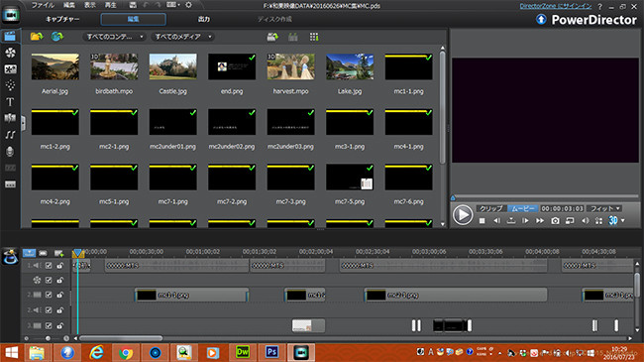Toggle the 3D preview mode icon
The image size is (644, 362).
pyautogui.click(x=612, y=220)
